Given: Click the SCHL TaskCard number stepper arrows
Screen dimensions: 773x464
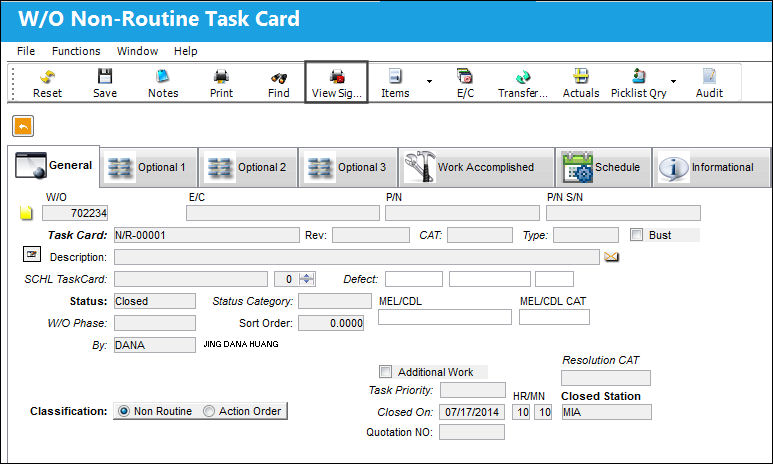Looking at the screenshot, I should 307,279.
